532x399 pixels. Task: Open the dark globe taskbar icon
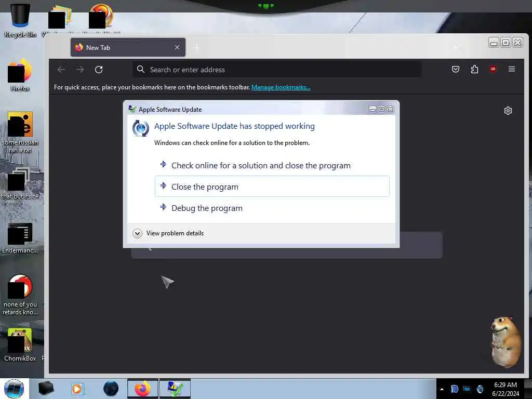111,389
